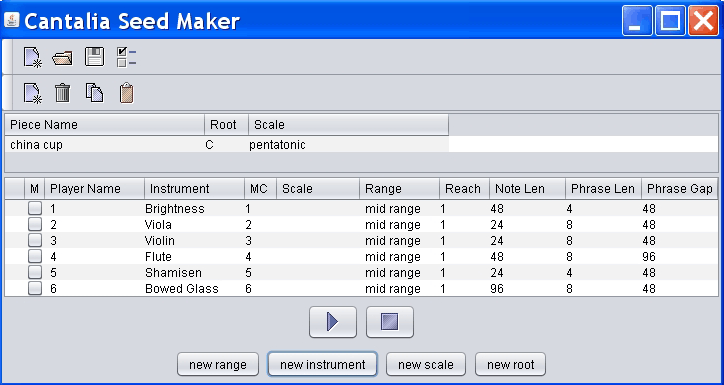Select the 'pentatonic' scale cell

[x=349, y=145]
